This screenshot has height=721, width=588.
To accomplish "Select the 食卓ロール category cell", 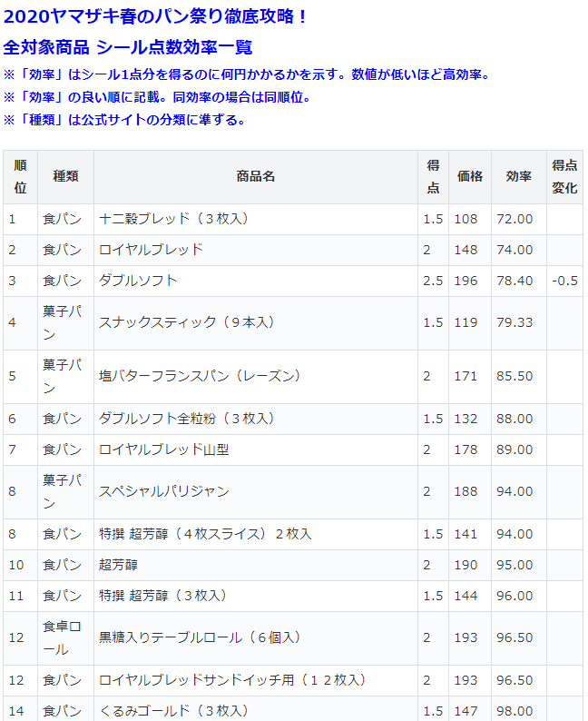I will (x=62, y=637).
